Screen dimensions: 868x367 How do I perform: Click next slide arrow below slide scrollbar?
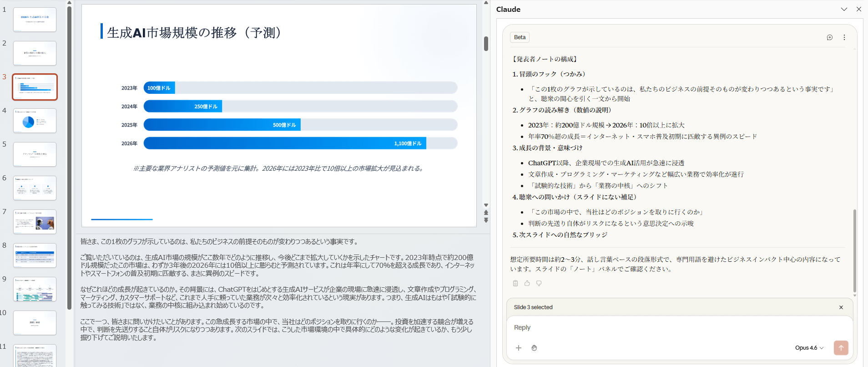click(486, 220)
